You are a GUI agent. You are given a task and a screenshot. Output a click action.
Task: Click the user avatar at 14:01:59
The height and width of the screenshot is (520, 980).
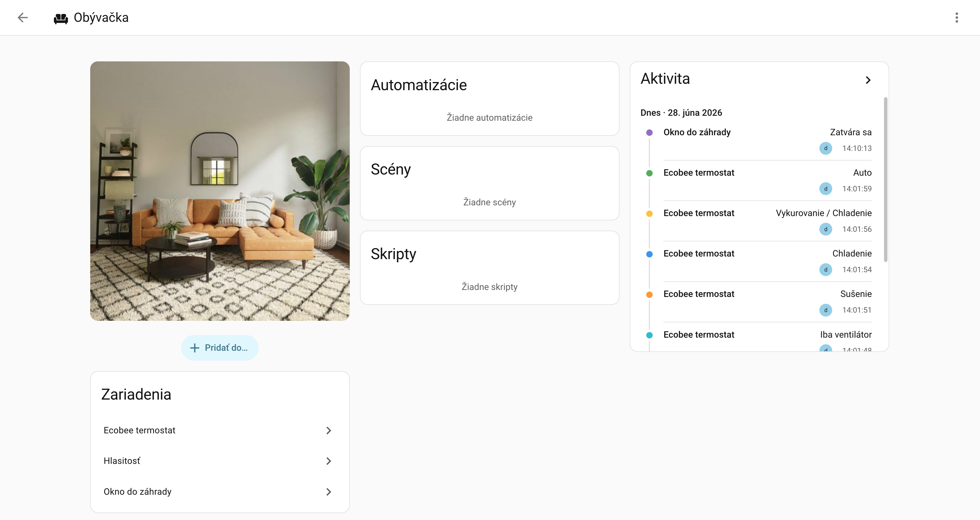pyautogui.click(x=825, y=189)
